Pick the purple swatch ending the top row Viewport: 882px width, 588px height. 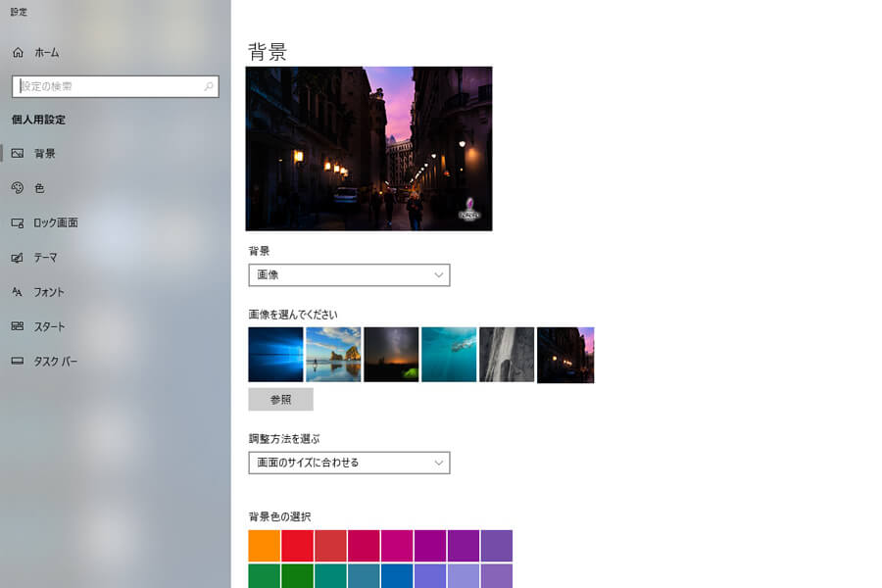click(496, 546)
